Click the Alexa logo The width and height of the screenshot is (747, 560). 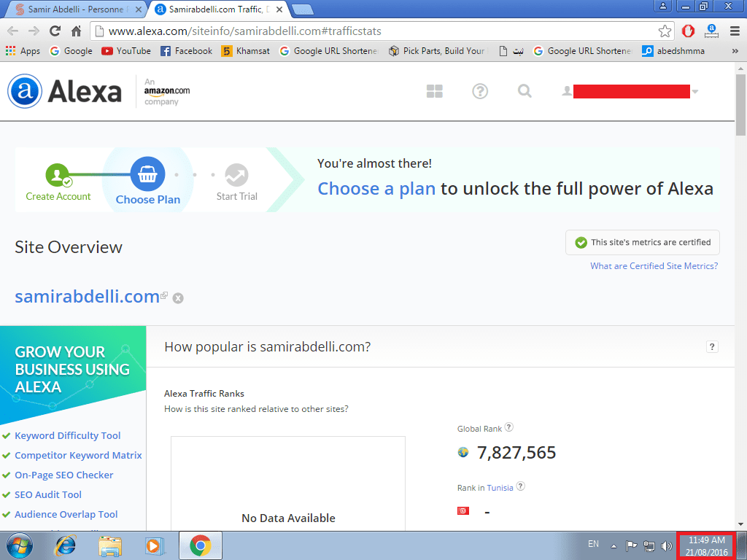click(65, 91)
